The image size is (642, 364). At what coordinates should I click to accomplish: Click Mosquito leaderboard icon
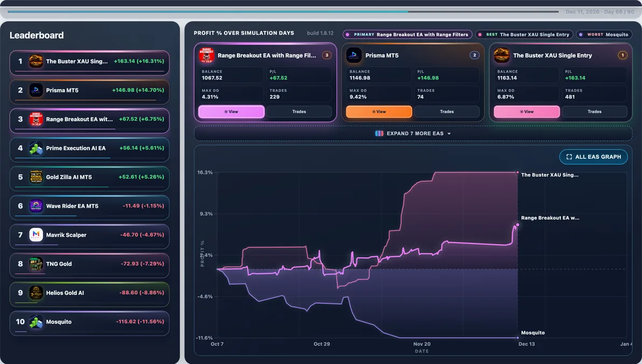click(36, 322)
